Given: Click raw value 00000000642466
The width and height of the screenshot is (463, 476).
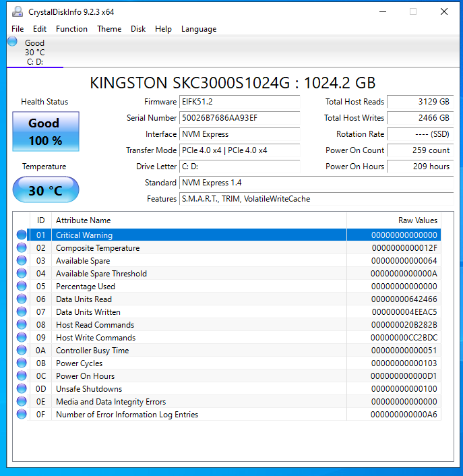Looking at the screenshot, I should click(x=404, y=299).
